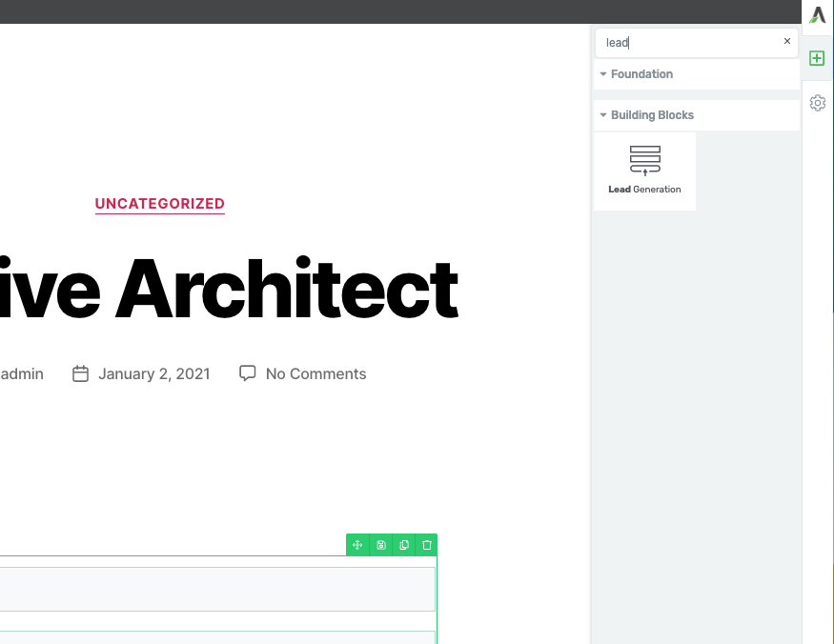Collapse the Foundation section

pos(636,74)
